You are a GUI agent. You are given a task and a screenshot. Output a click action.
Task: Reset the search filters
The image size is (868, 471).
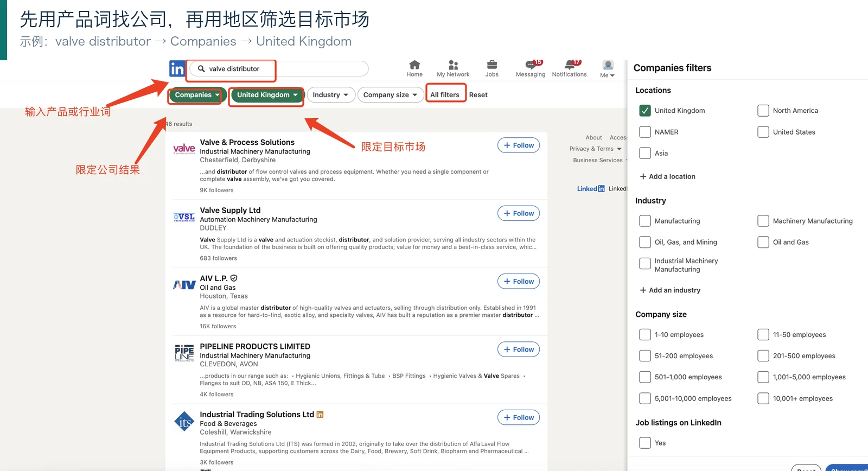point(478,95)
